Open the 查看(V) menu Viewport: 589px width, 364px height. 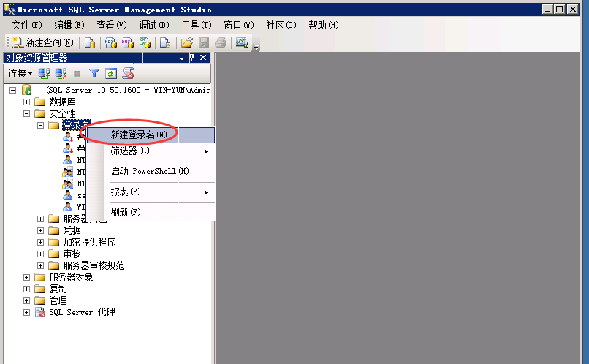pos(112,25)
